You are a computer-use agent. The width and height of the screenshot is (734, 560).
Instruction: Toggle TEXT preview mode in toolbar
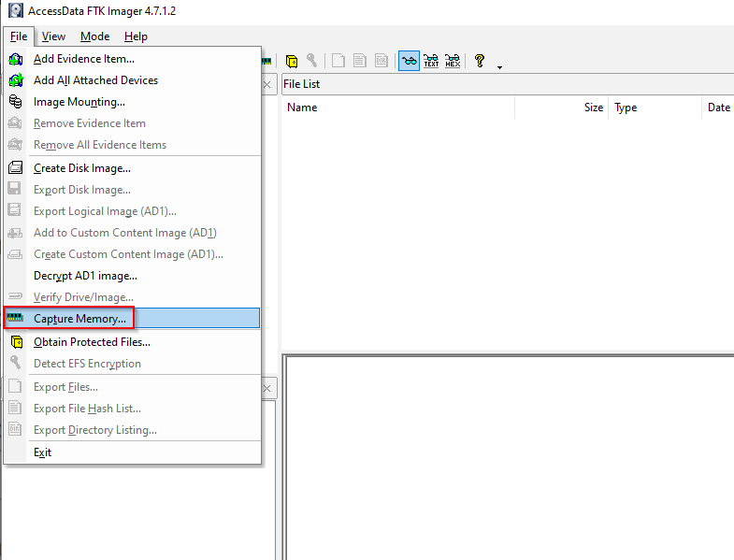point(431,61)
